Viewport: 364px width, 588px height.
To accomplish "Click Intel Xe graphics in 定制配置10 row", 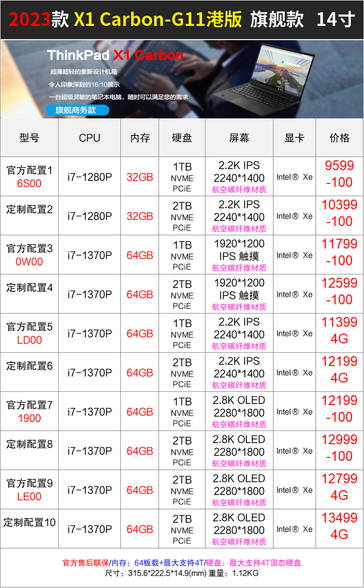I will (295, 529).
